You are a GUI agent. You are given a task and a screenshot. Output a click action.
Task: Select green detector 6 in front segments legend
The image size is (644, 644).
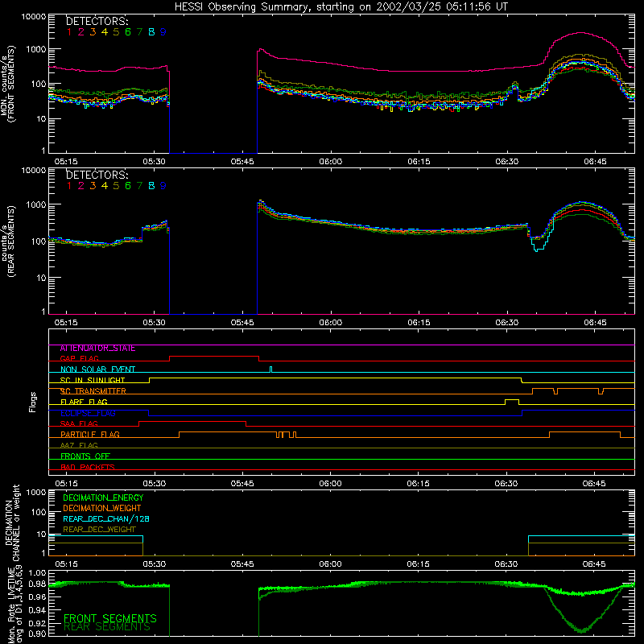click(x=128, y=32)
